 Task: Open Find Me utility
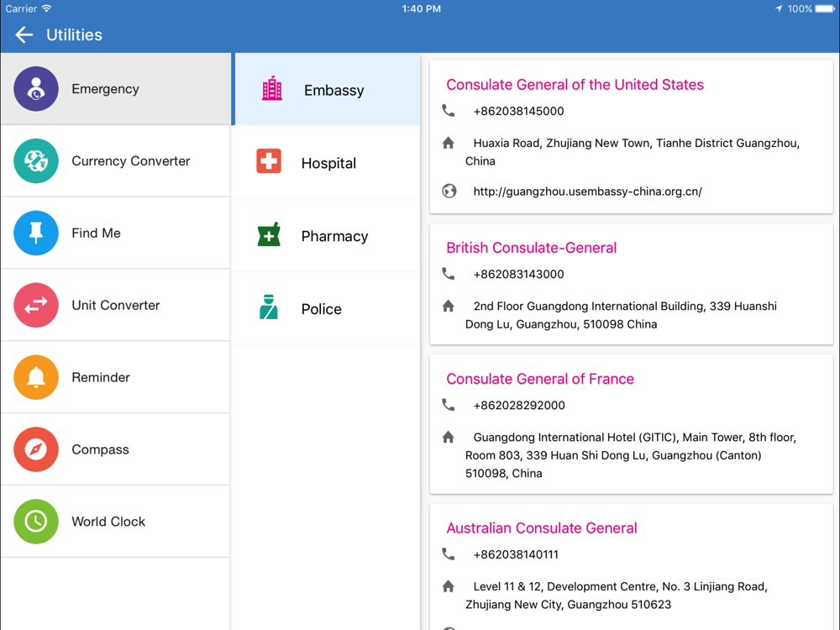[x=116, y=233]
